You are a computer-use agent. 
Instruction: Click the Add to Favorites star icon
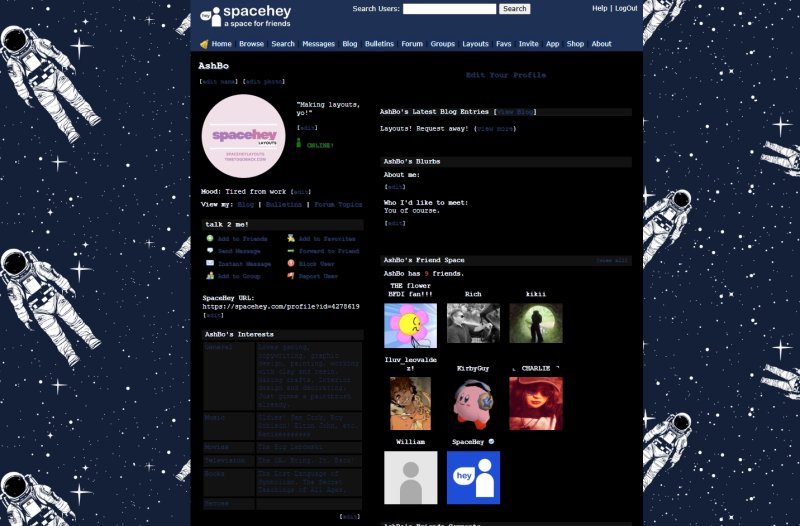[x=290, y=239]
